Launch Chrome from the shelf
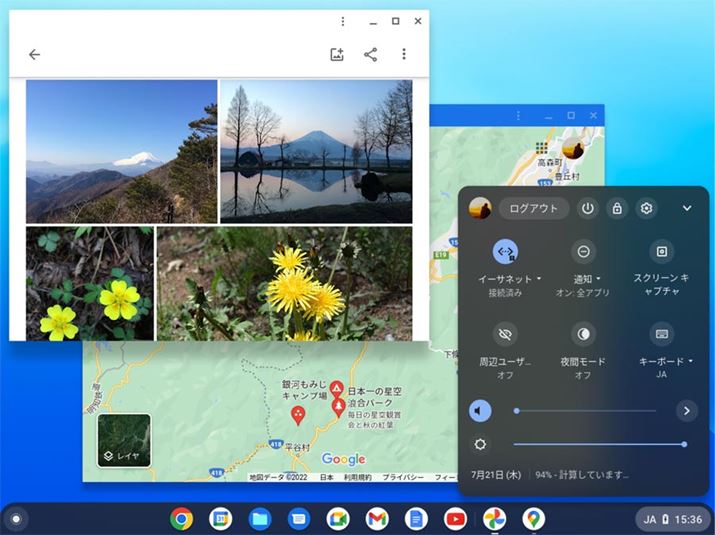The width and height of the screenshot is (715, 535). pos(181,519)
